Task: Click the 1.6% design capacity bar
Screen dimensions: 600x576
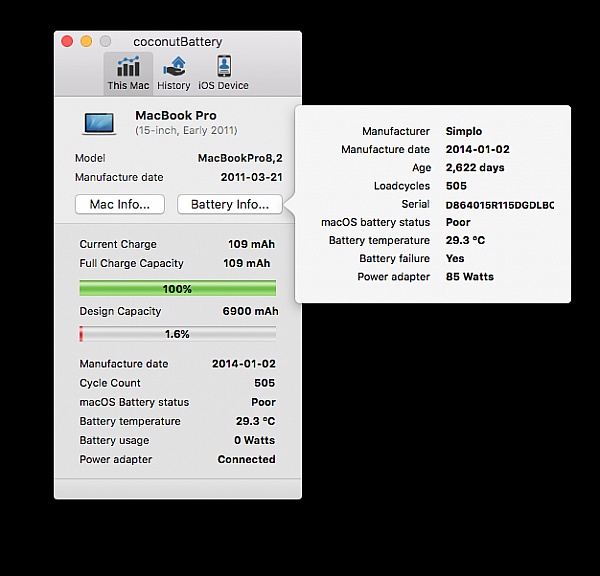Action: (x=177, y=334)
